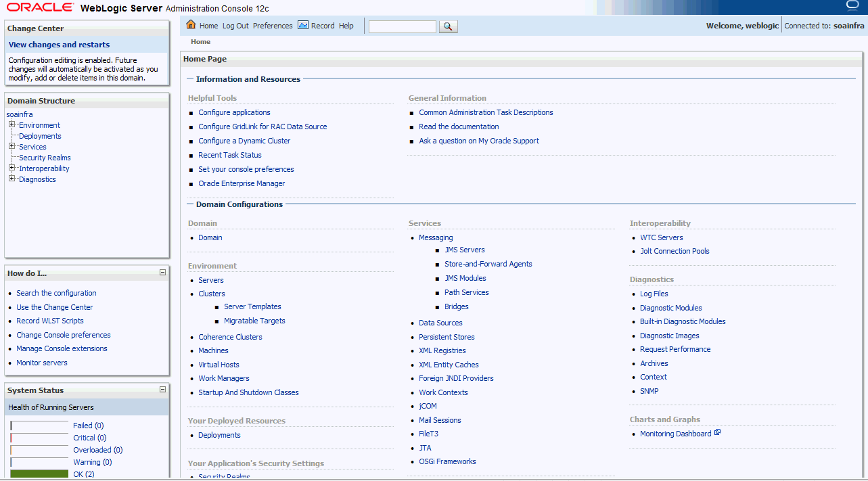
Task: Open Search the configuration help link
Action: pos(56,293)
